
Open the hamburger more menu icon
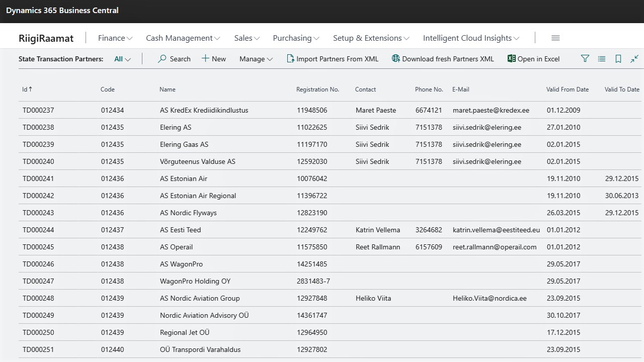pos(555,38)
